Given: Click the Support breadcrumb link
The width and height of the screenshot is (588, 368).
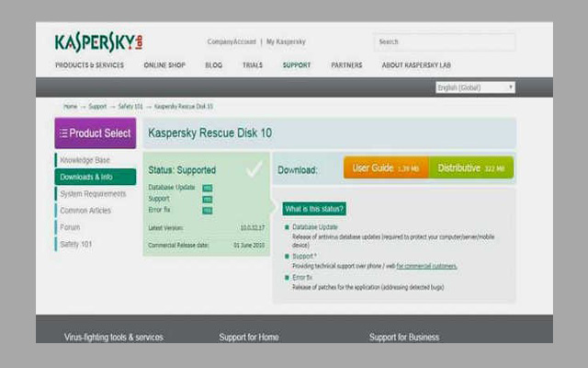Looking at the screenshot, I should [97, 107].
